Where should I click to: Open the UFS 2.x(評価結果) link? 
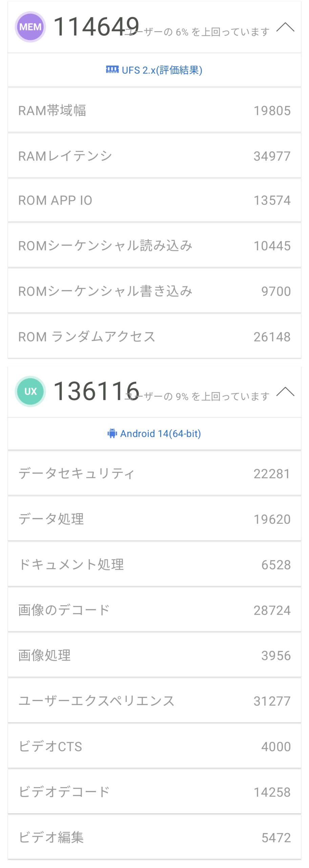[162, 70]
